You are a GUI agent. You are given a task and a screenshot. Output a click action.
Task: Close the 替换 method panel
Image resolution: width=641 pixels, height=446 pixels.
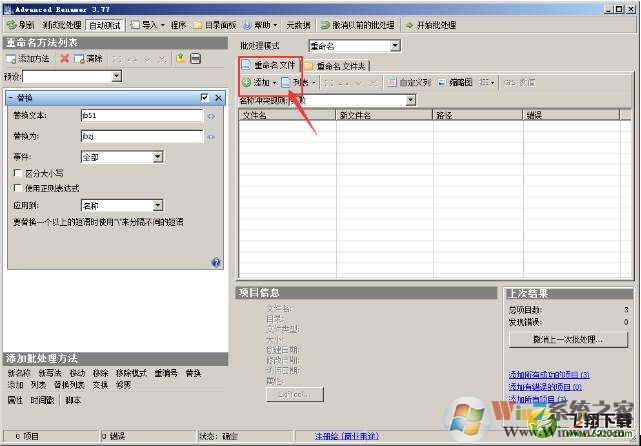click(x=217, y=97)
